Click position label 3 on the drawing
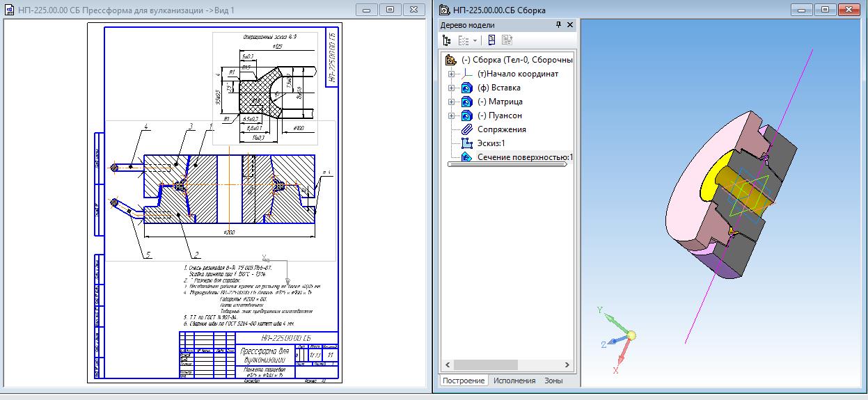 click(190, 126)
